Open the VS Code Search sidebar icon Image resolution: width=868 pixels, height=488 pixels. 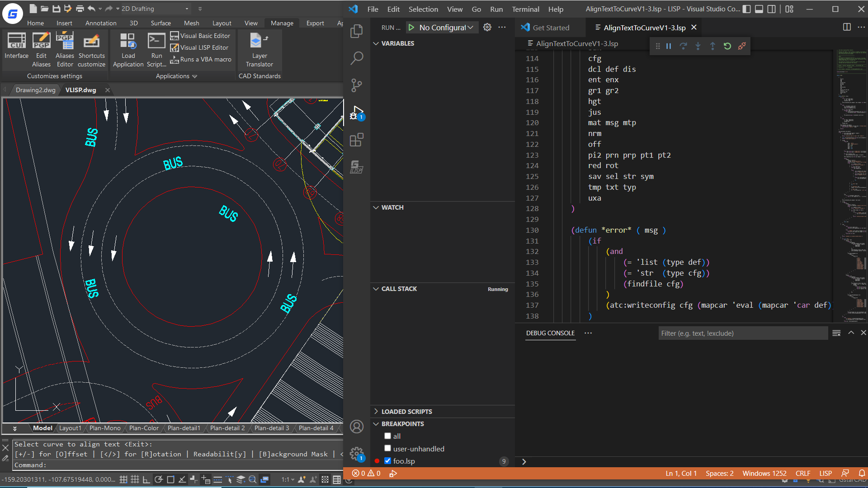356,58
